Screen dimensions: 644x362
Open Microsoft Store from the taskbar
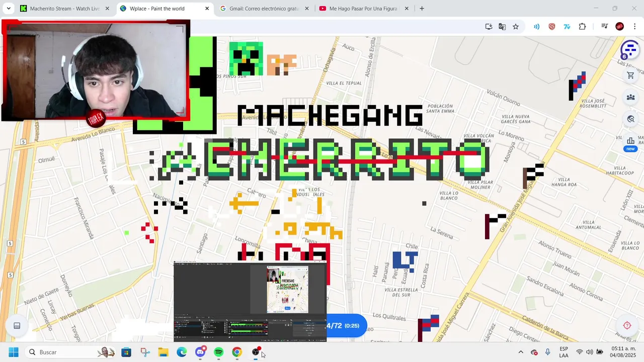(126, 352)
